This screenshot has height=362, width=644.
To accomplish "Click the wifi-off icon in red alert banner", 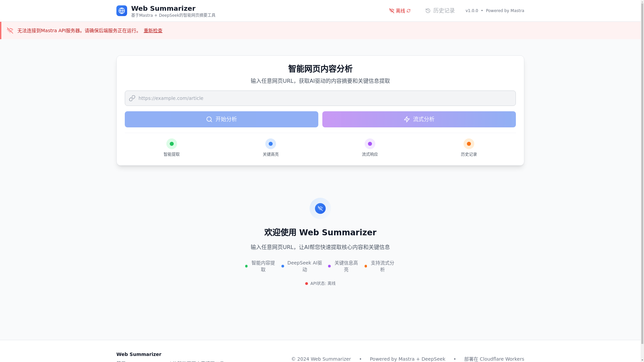I will (x=10, y=31).
